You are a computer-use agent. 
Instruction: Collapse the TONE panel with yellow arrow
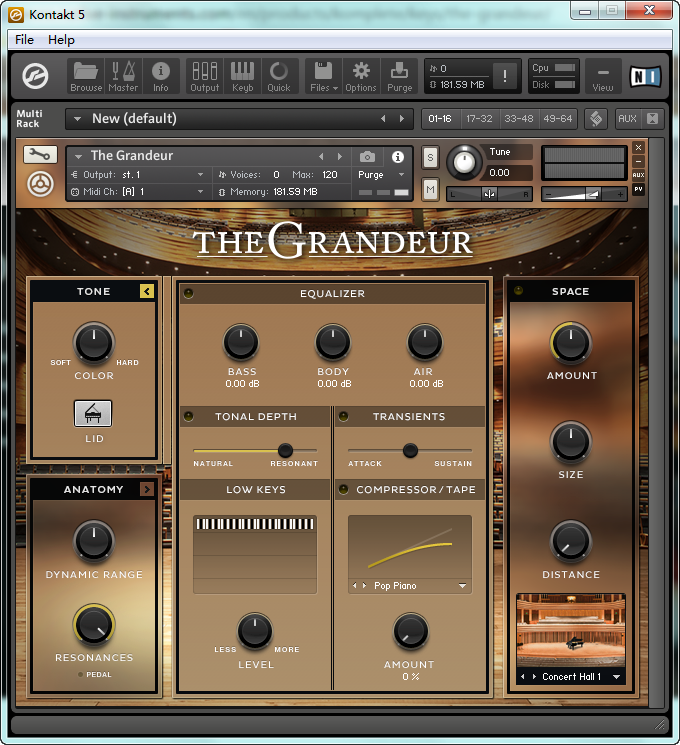tap(147, 291)
